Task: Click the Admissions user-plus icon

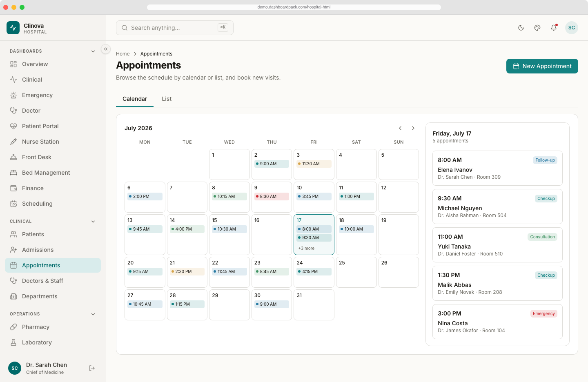Action: pos(13,250)
